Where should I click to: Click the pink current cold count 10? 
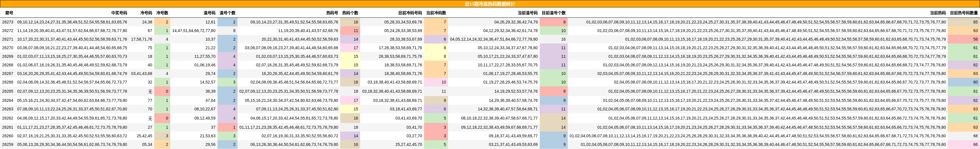tap(436, 82)
